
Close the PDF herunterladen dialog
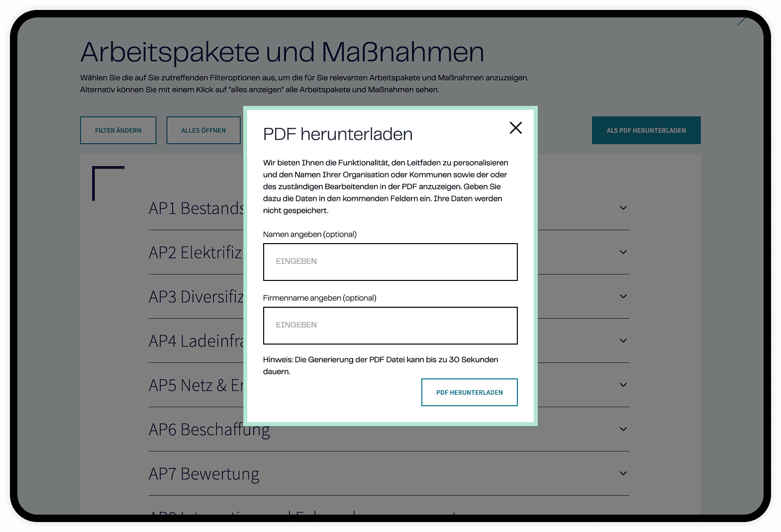coord(516,128)
